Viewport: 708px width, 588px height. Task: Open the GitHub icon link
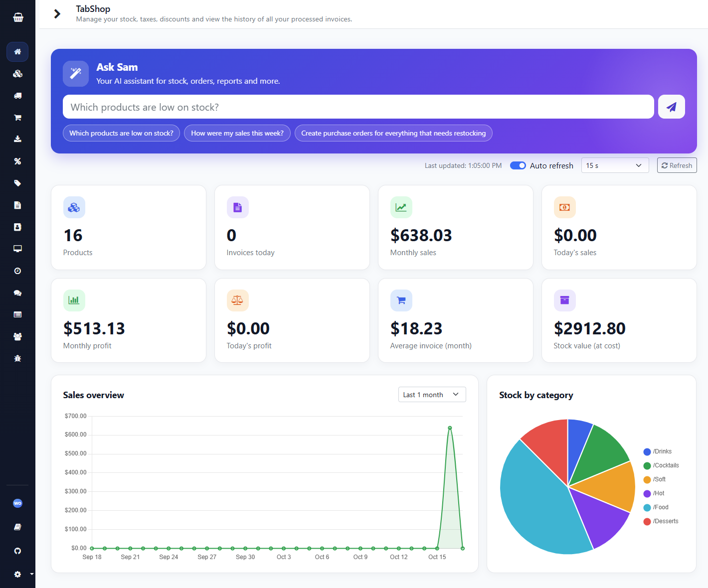coord(17,551)
